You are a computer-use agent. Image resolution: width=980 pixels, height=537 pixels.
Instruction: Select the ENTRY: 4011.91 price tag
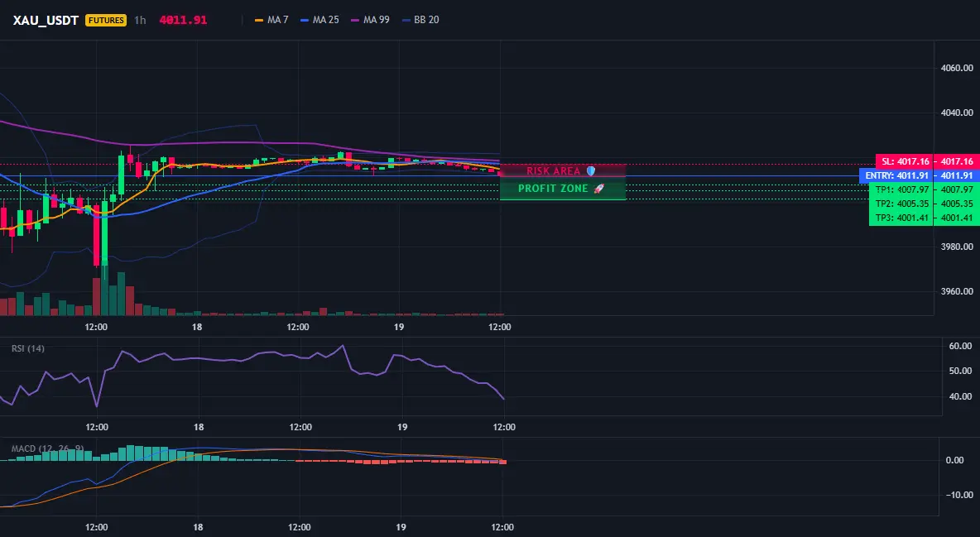896,175
